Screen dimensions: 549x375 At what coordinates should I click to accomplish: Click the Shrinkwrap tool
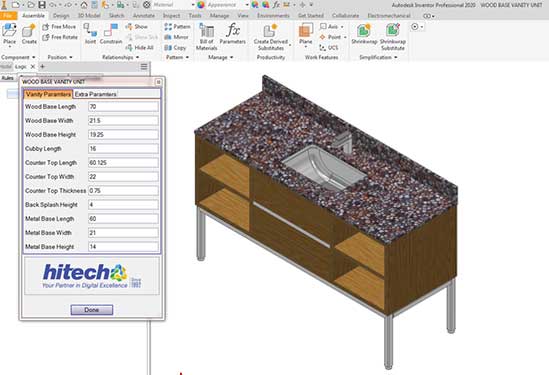pyautogui.click(x=364, y=34)
